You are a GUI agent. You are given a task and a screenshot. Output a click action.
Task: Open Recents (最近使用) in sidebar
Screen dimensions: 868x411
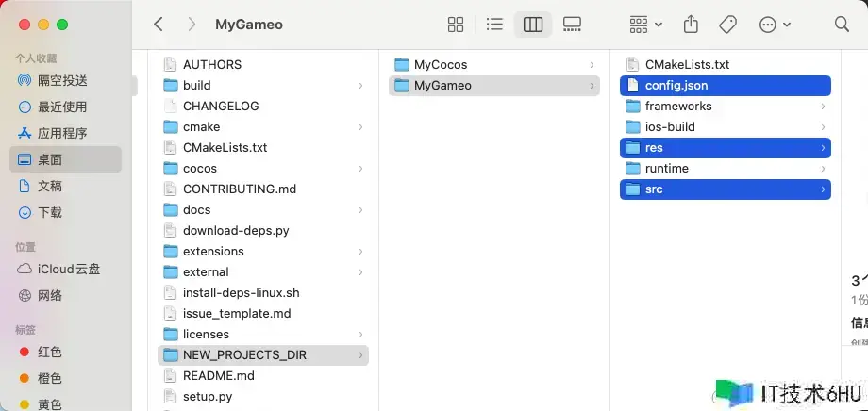click(x=65, y=107)
